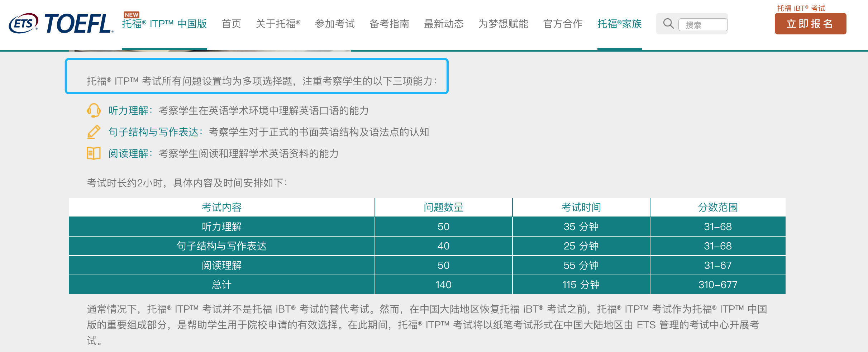Click the open book icon beside 阅读理解
Viewport: 868px width, 352px height.
(94, 153)
